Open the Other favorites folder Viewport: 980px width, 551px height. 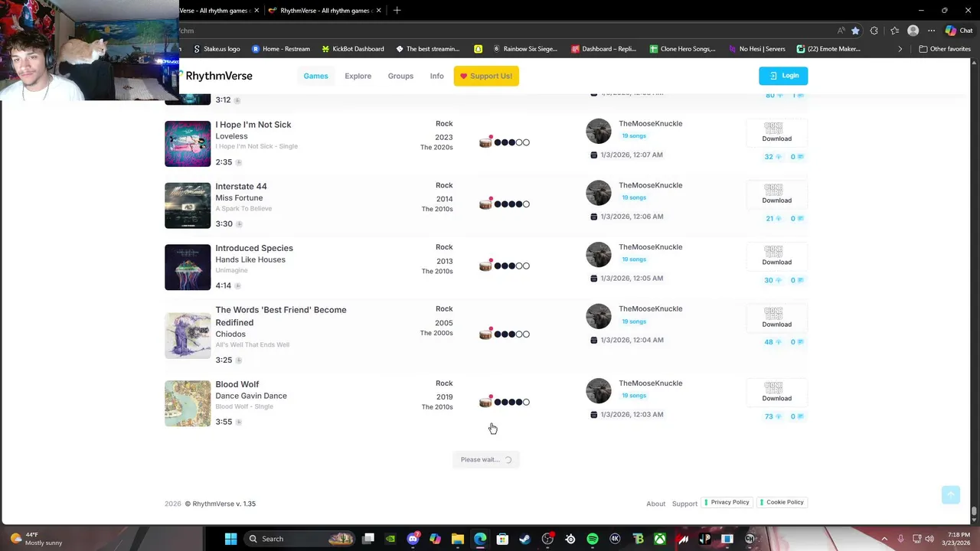click(x=945, y=49)
